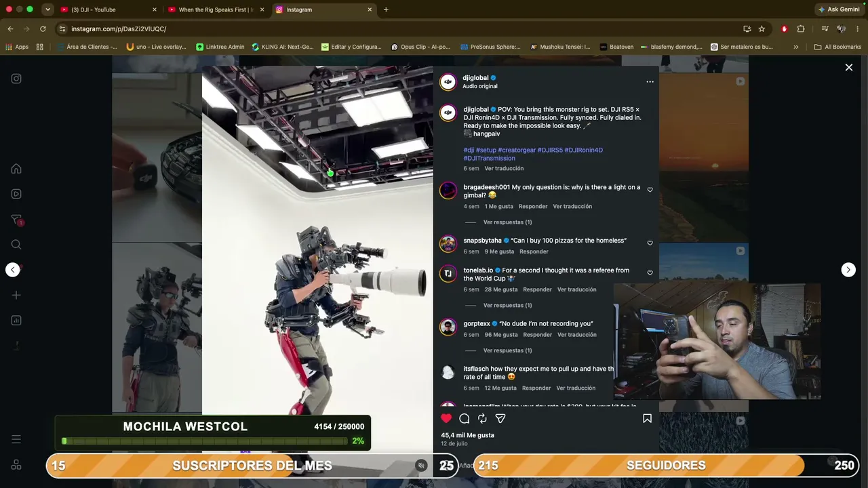Click the #DJIRonin4D hashtag
The width and height of the screenshot is (868, 488).
click(x=583, y=150)
